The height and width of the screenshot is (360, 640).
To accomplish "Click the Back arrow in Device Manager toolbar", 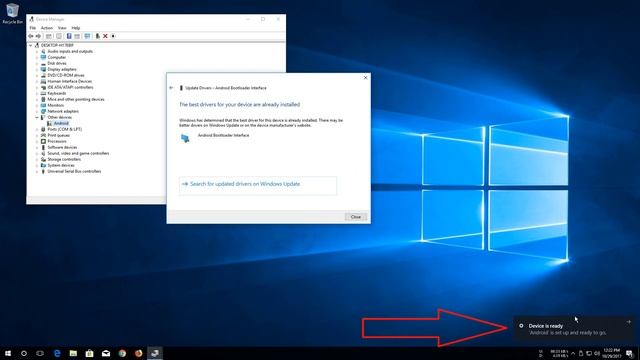I will pyautogui.click(x=31, y=36).
